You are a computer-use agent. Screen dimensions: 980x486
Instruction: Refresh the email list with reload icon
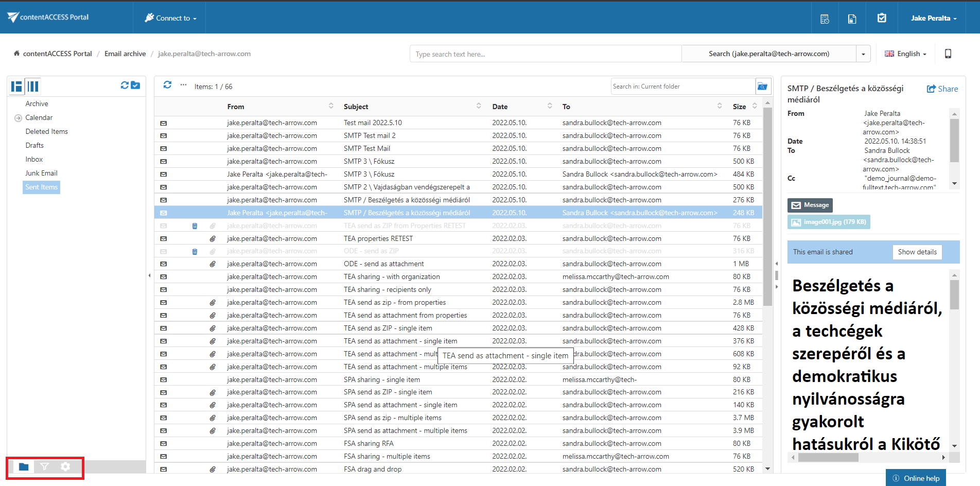167,85
